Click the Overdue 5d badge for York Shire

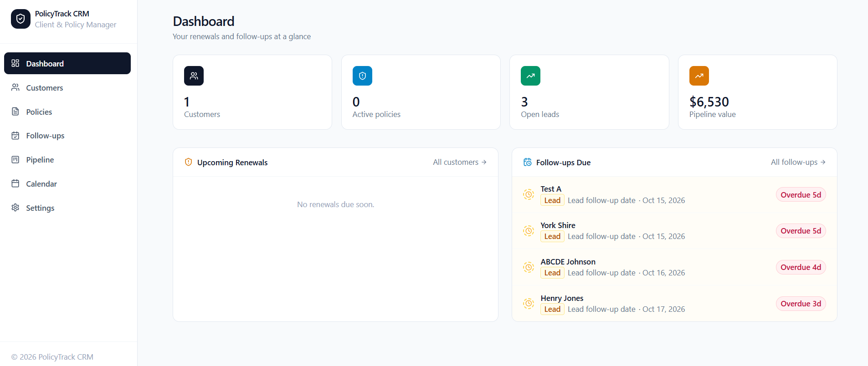(801, 231)
